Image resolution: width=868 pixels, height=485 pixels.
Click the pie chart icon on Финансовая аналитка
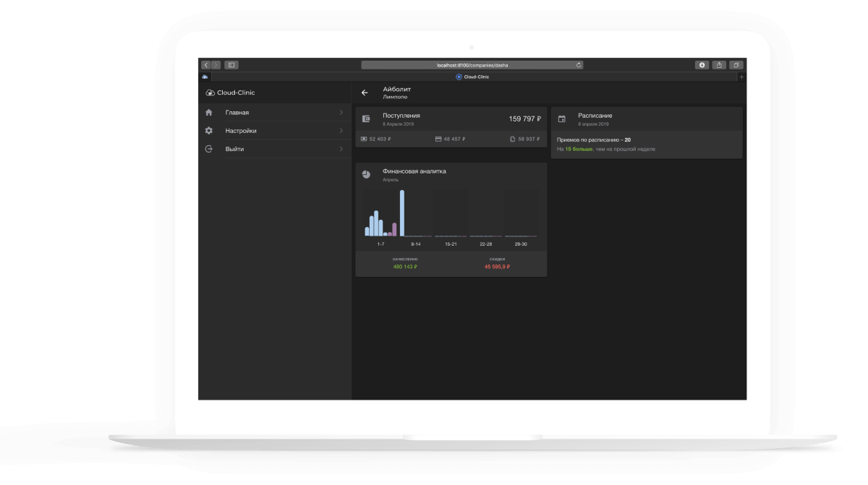[x=366, y=175]
